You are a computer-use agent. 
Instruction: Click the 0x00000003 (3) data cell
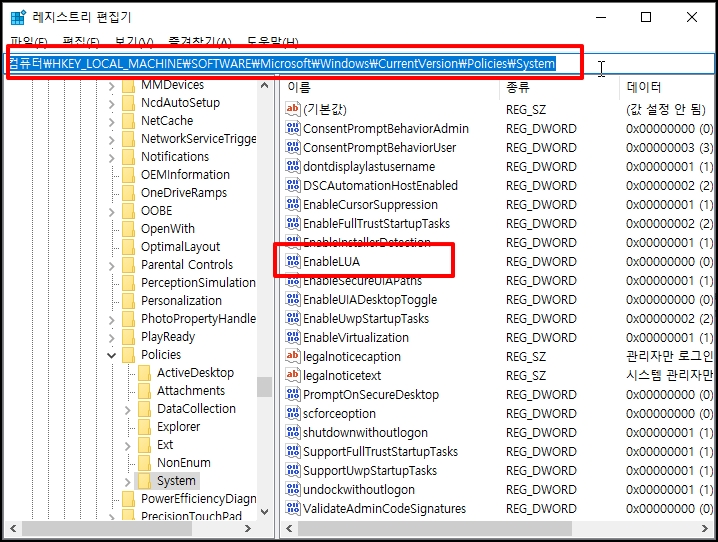tap(669, 147)
